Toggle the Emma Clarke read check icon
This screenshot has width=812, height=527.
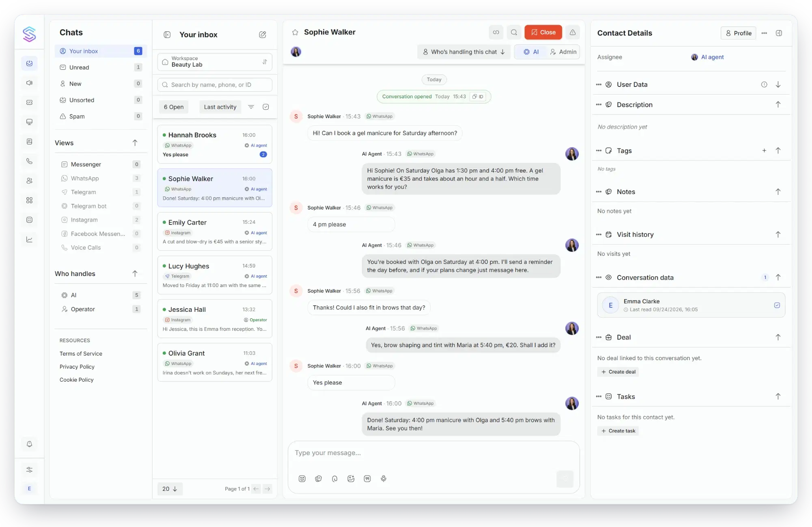click(777, 305)
